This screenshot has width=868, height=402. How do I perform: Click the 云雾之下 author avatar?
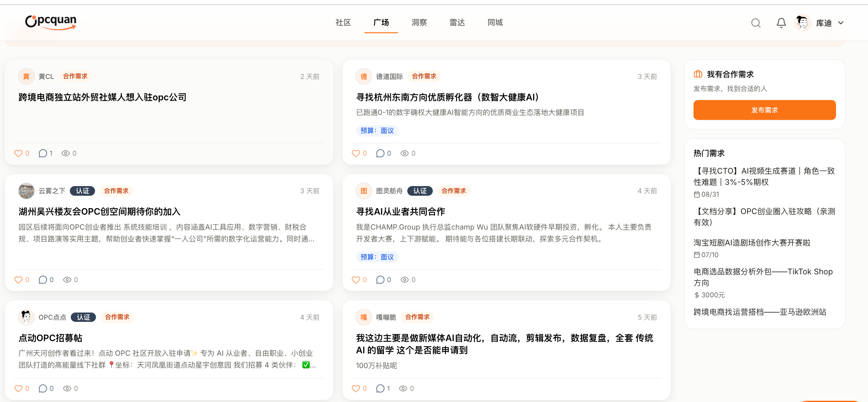[26, 191]
